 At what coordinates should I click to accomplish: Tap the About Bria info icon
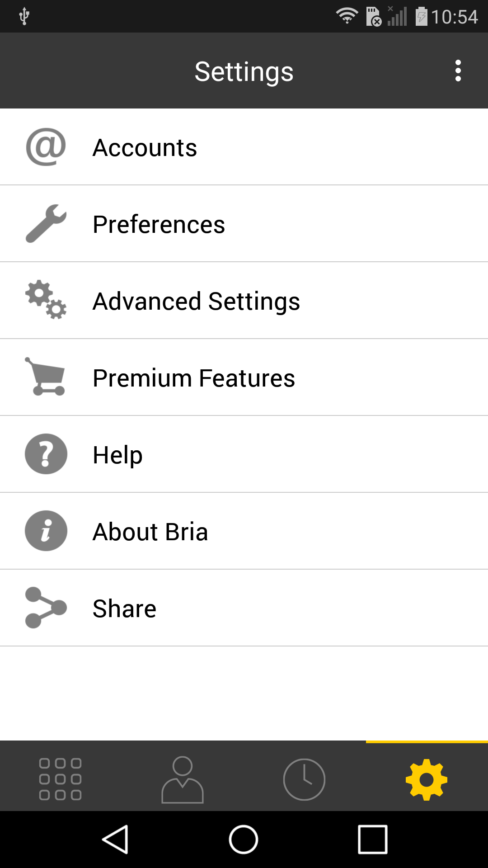46,531
